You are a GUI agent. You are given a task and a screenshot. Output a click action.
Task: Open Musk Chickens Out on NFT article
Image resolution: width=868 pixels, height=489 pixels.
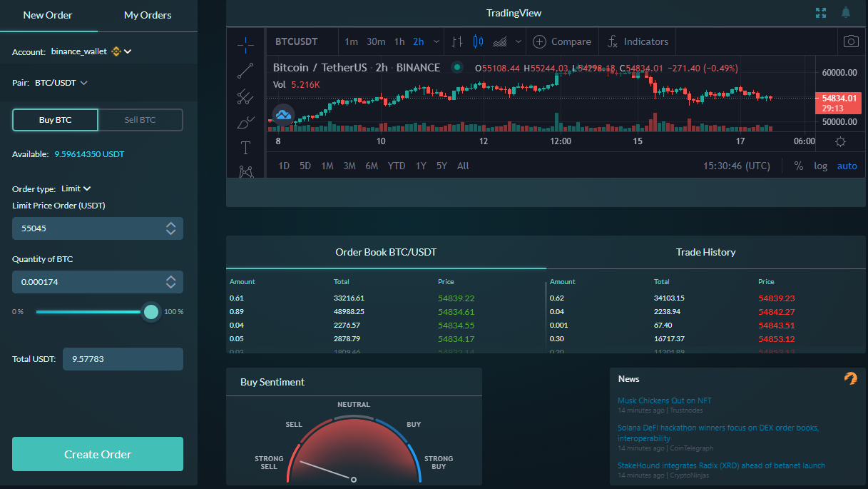click(x=665, y=400)
